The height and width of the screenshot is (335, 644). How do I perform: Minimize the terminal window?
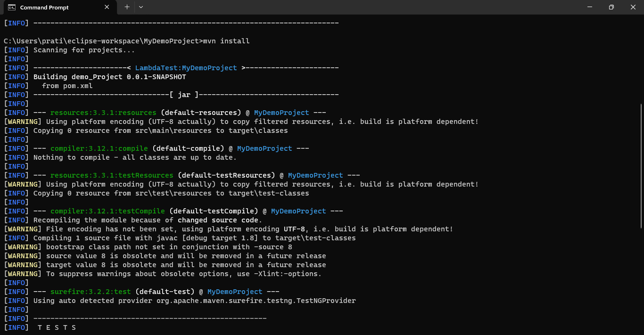(x=589, y=7)
